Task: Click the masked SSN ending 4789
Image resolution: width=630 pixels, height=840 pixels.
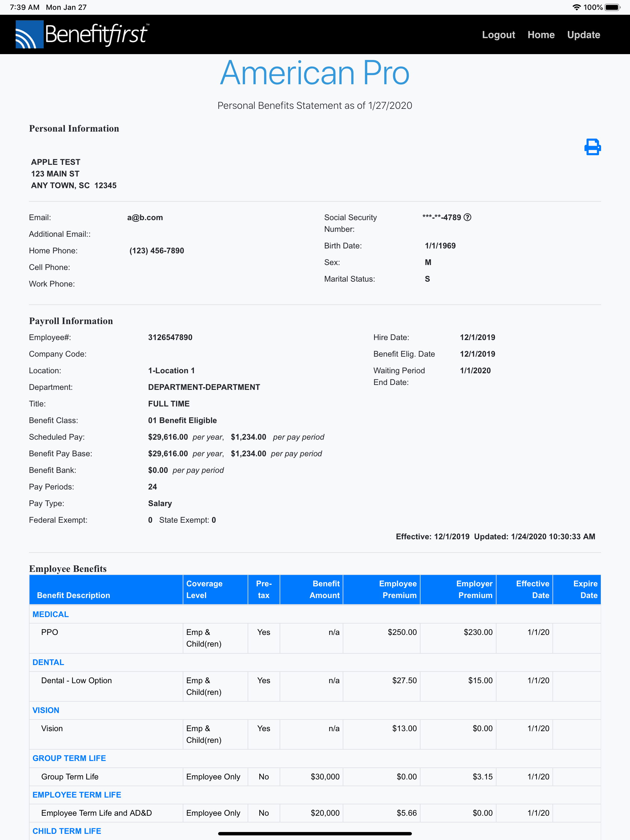Action: click(x=441, y=217)
